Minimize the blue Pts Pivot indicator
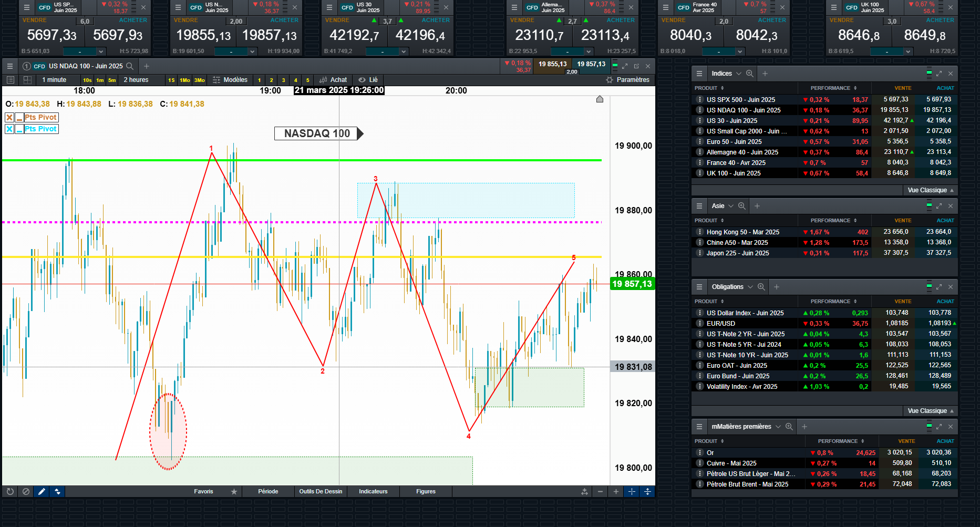Screen dimensions: 980x527 point(19,129)
